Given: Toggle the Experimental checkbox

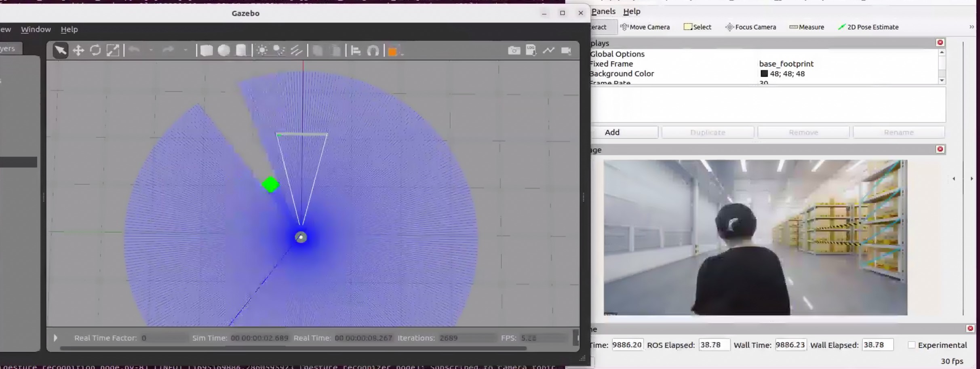Looking at the screenshot, I should tap(911, 345).
